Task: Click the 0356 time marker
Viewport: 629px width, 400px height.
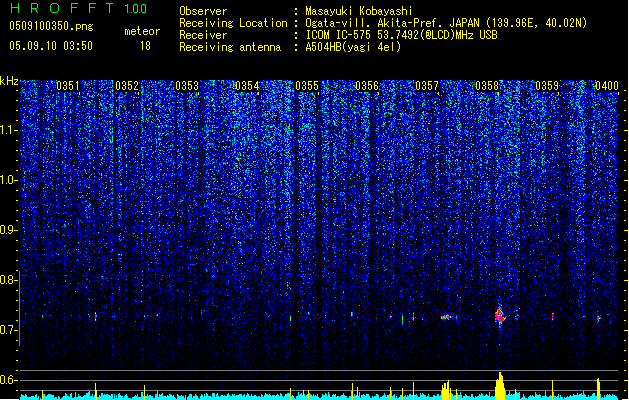Action: point(367,86)
